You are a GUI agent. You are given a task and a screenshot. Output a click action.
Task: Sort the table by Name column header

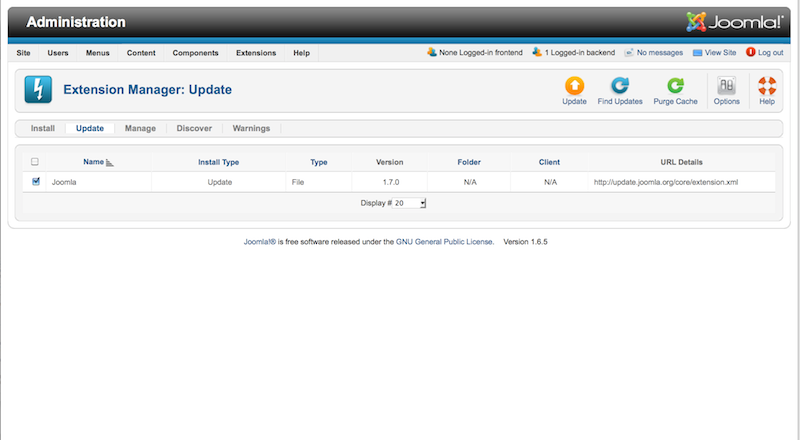(x=93, y=161)
